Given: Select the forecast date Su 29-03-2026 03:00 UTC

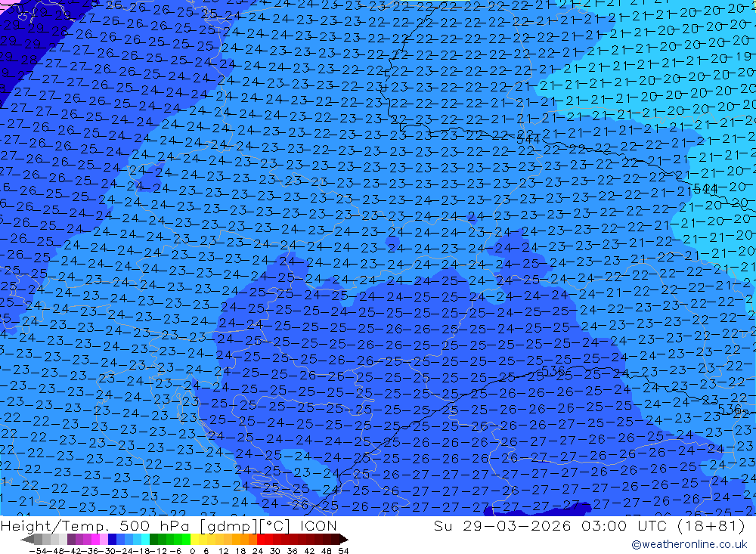Looking at the screenshot, I should [x=550, y=525].
